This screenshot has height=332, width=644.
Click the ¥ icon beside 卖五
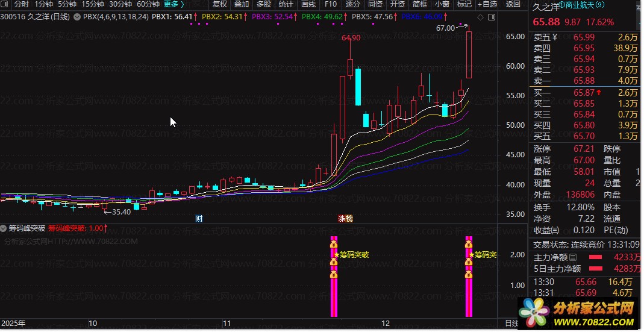(x=555, y=37)
